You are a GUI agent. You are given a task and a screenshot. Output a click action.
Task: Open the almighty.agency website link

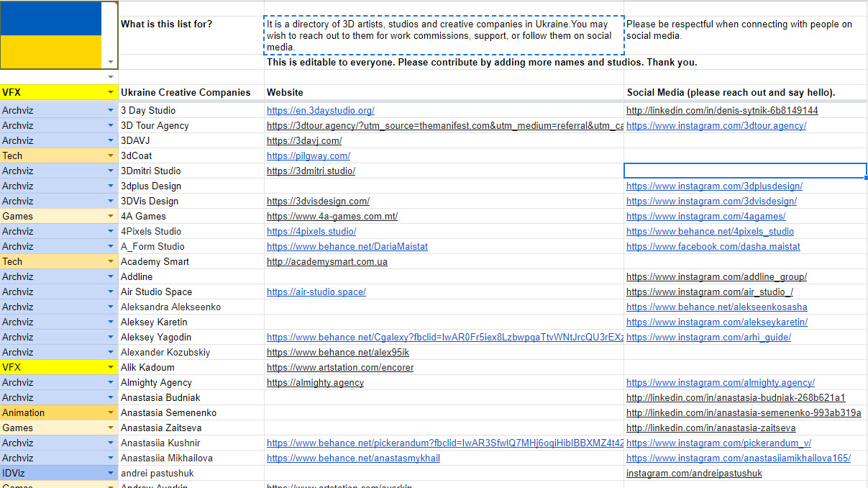tap(315, 383)
